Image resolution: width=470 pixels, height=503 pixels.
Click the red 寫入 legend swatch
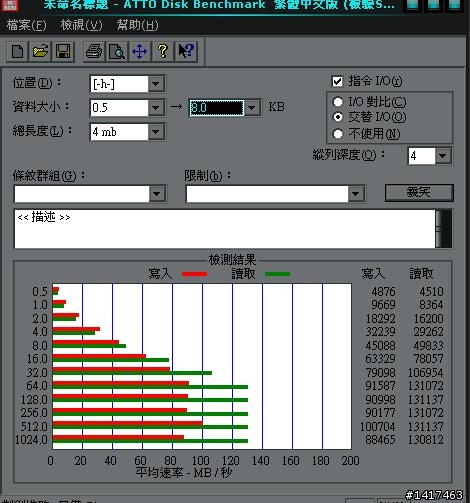(x=195, y=274)
